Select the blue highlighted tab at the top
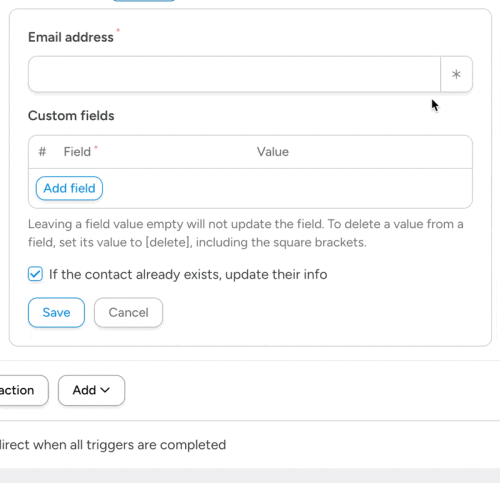 click(144, 1)
